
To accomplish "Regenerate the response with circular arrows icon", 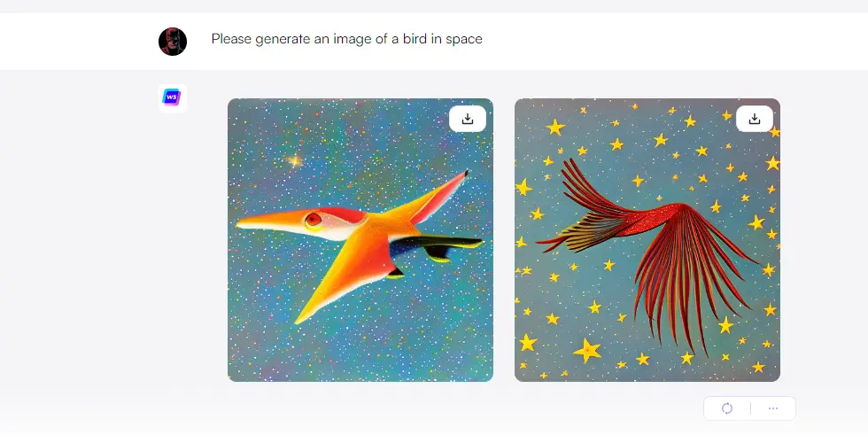I will click(x=727, y=408).
